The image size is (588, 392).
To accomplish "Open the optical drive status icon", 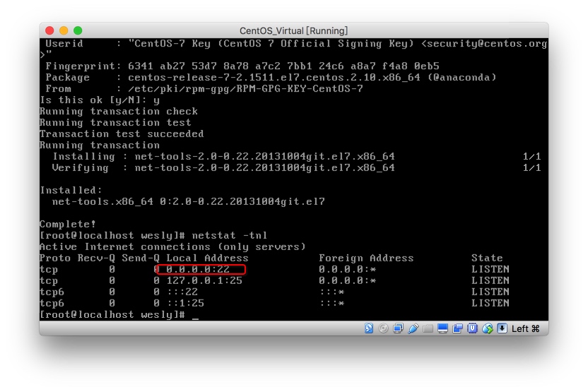I will click(383, 328).
